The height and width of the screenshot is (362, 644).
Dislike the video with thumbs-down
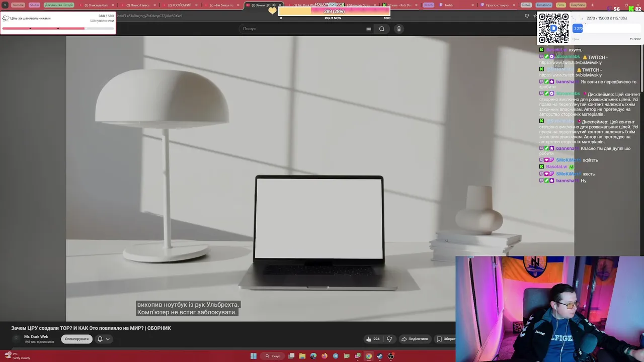389,339
